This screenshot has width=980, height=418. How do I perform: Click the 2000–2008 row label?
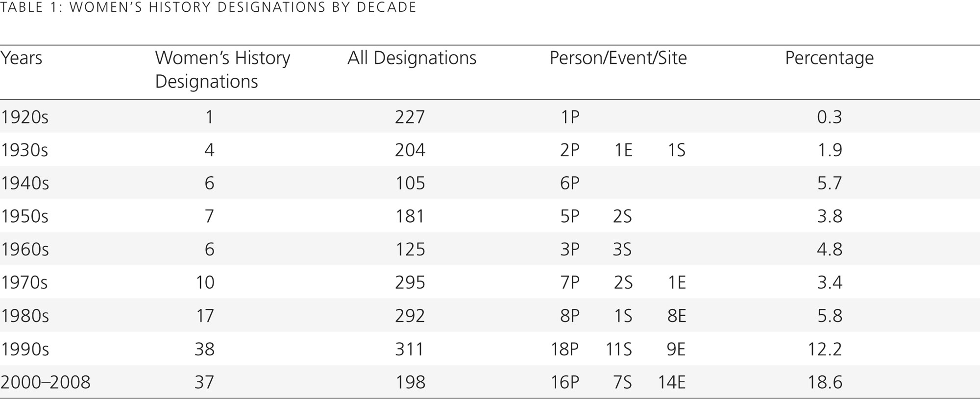point(45,382)
